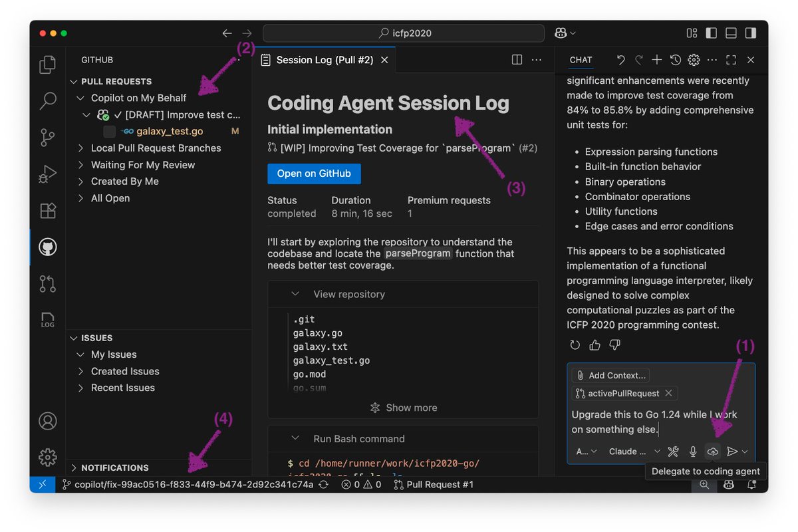The image size is (798, 532).
Task: Open the Claude model picker dropdown
Action: tap(634, 452)
